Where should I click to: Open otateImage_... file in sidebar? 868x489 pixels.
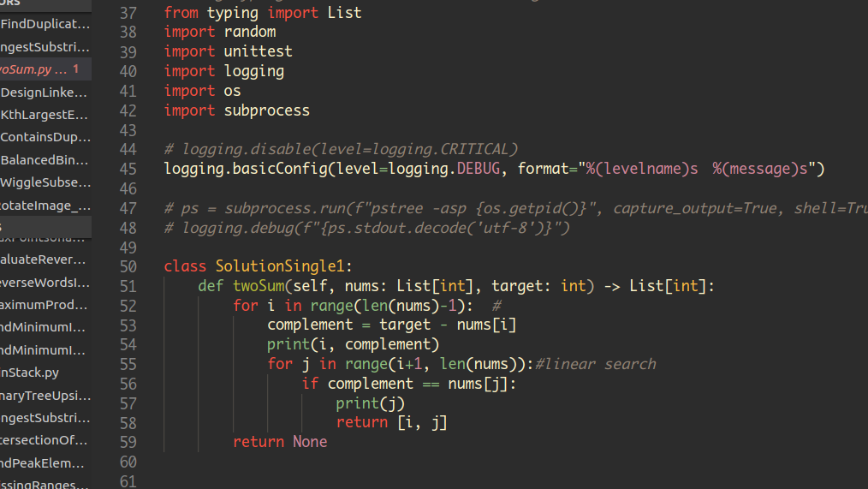click(x=45, y=206)
